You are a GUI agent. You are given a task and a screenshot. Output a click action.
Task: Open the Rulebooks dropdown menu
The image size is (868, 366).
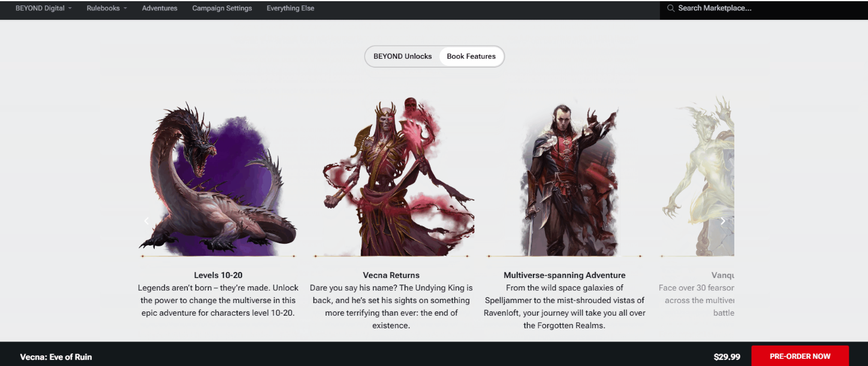(x=107, y=8)
